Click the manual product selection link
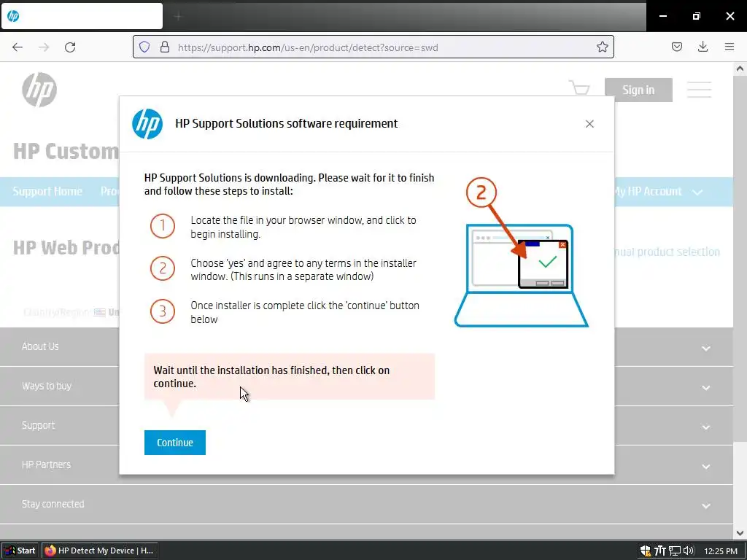This screenshot has height=560, width=747. 667,252
